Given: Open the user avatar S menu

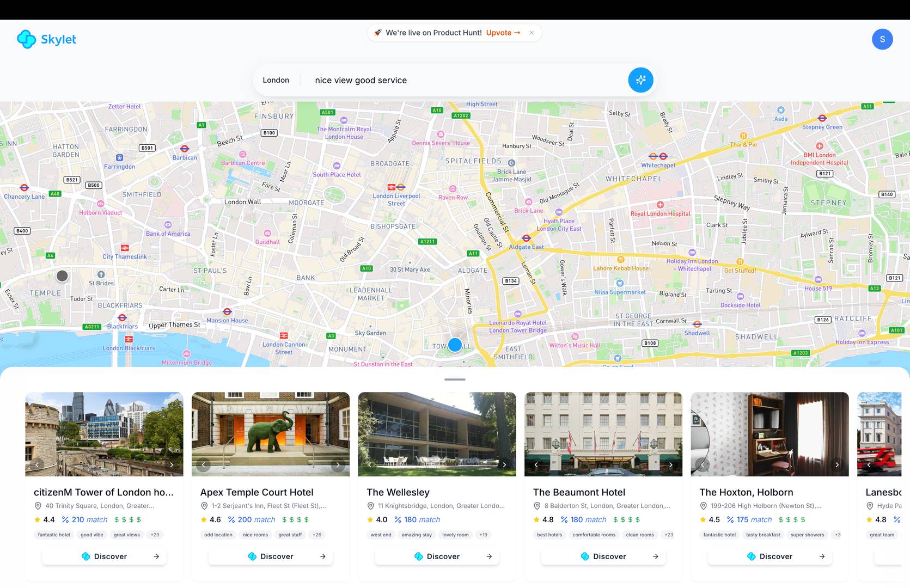Looking at the screenshot, I should click(x=882, y=39).
